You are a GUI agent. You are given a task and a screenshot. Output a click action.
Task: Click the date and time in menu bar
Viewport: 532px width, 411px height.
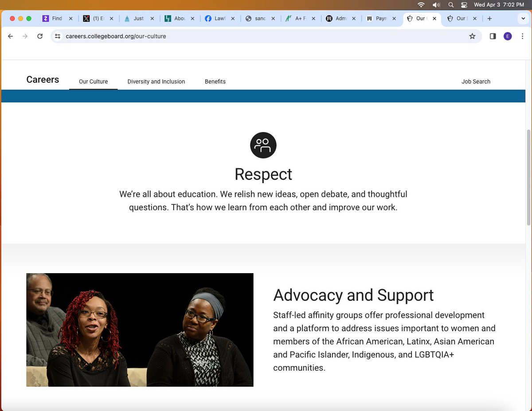point(499,5)
